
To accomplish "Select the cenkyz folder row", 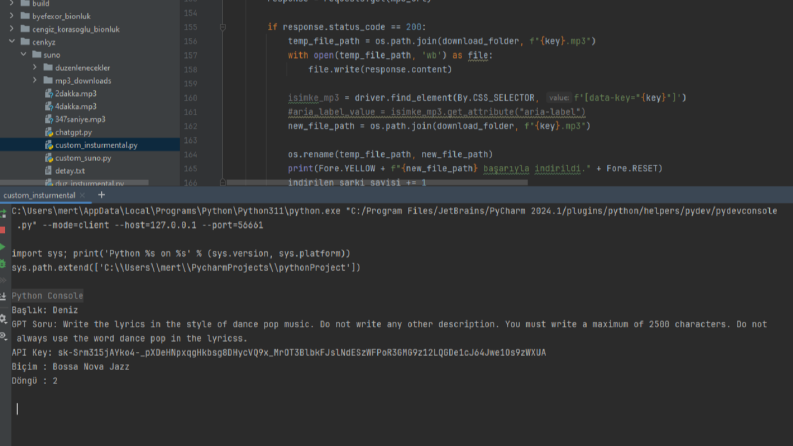I will pos(90,42).
